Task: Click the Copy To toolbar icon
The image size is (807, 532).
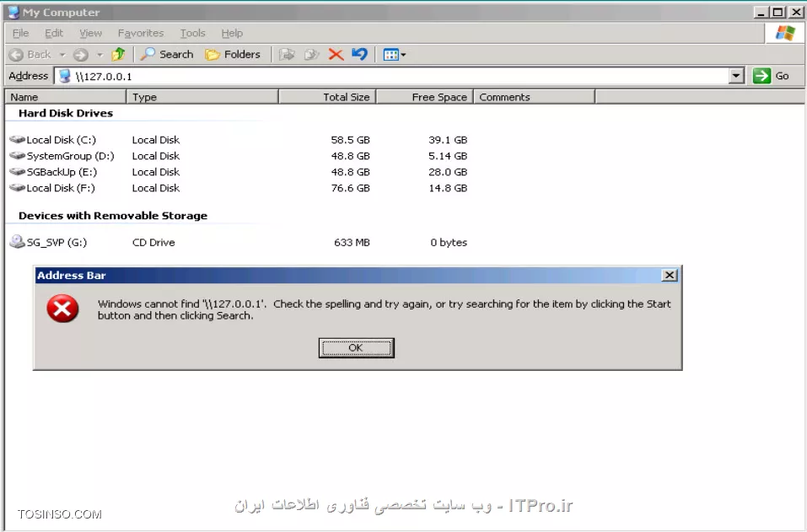Action: pyautogui.click(x=312, y=54)
